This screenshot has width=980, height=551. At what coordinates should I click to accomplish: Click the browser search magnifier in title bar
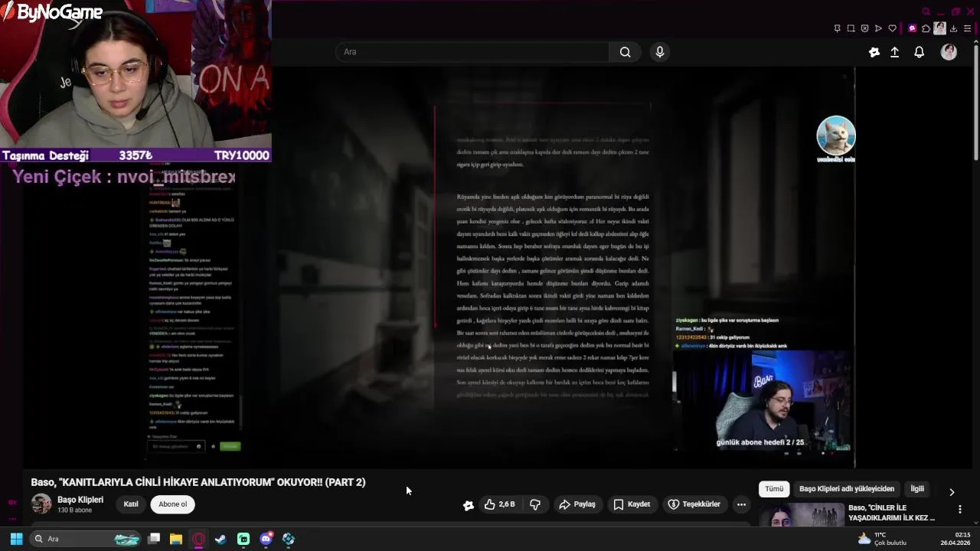pyautogui.click(x=926, y=11)
